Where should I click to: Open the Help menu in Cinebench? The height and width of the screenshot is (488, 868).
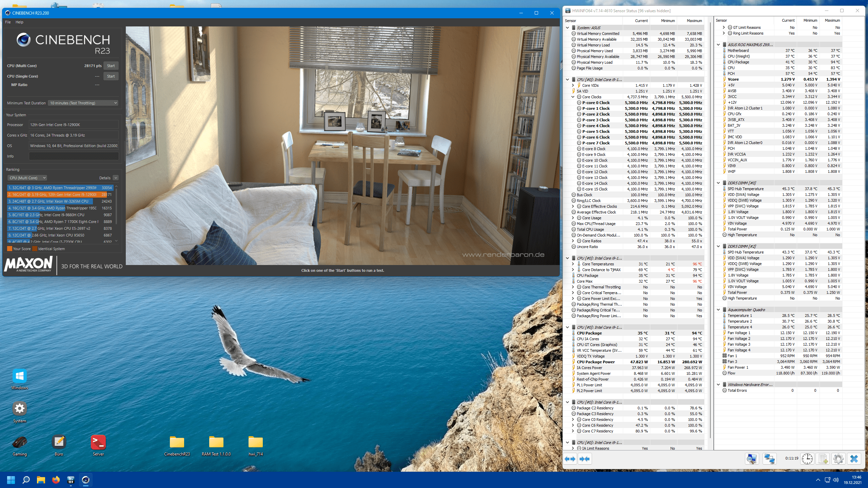[20, 22]
